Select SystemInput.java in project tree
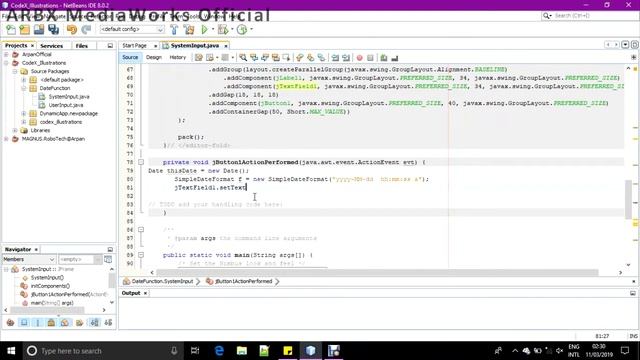The width and height of the screenshot is (640, 360). pyautogui.click(x=69, y=97)
